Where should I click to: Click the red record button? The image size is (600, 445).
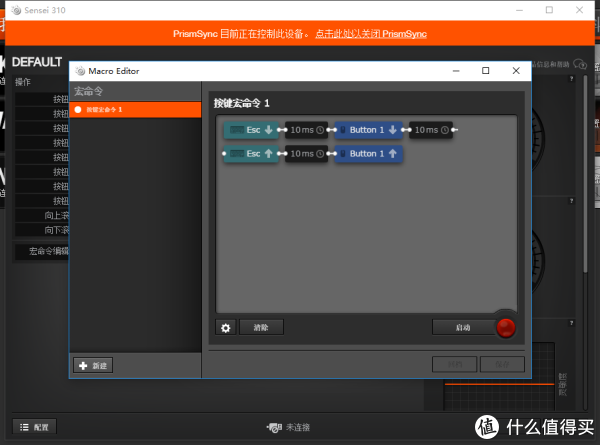505,328
